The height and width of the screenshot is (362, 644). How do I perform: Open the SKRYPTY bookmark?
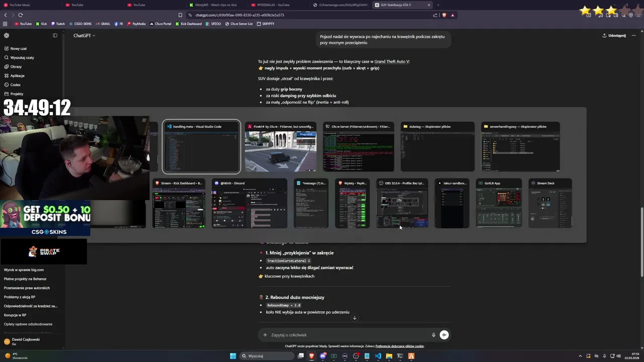[266, 24]
